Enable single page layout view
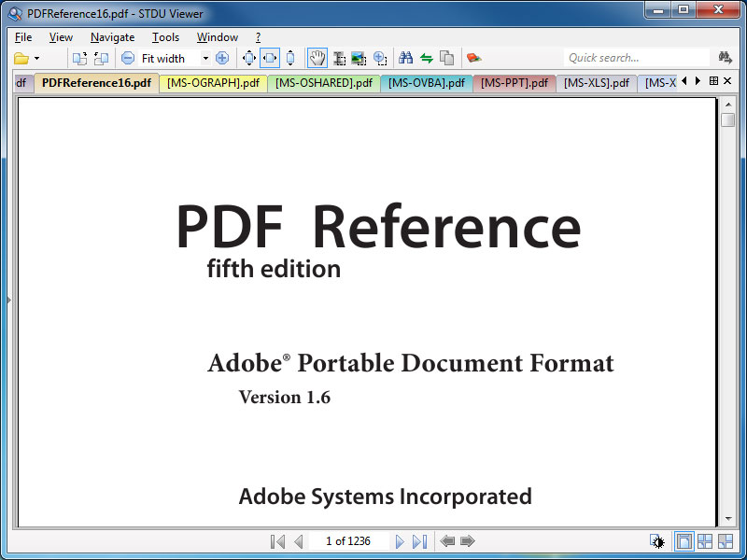 tap(684, 541)
